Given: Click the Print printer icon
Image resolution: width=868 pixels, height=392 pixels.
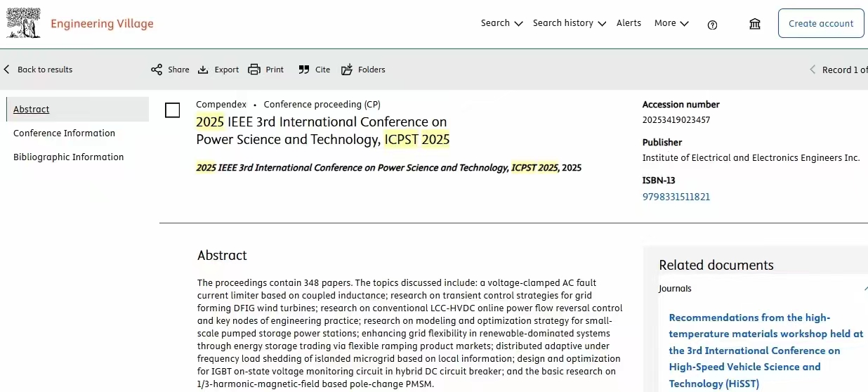Looking at the screenshot, I should click(254, 70).
